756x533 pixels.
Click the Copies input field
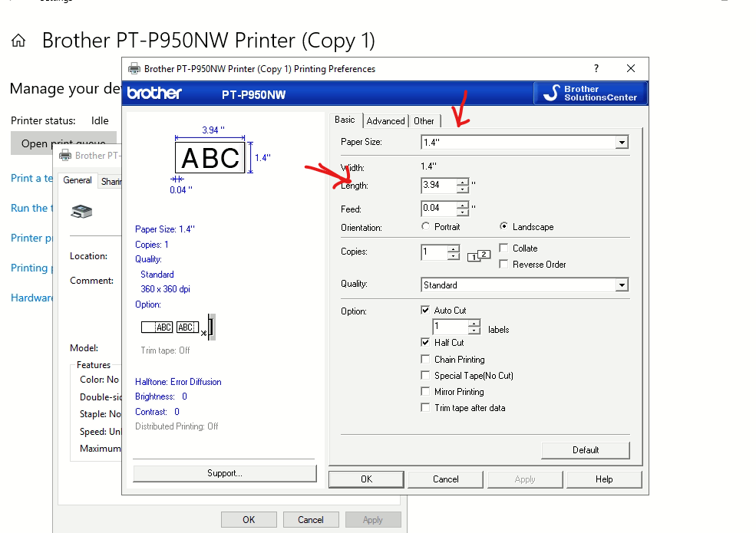434,252
